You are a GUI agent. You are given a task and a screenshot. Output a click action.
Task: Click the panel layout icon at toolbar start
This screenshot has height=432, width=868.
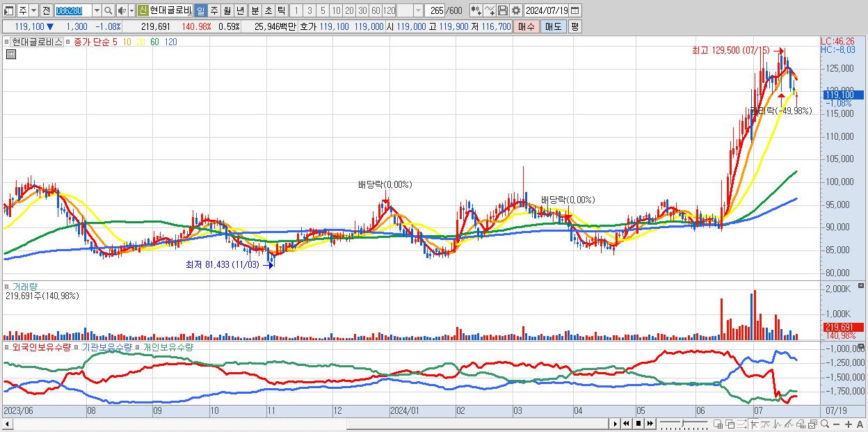coord(9,11)
